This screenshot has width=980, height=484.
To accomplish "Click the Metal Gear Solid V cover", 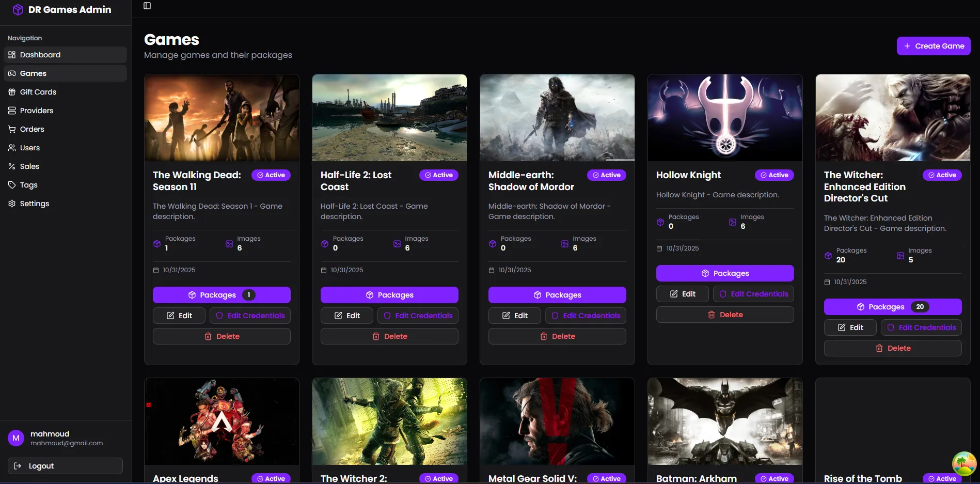I will pyautogui.click(x=557, y=421).
